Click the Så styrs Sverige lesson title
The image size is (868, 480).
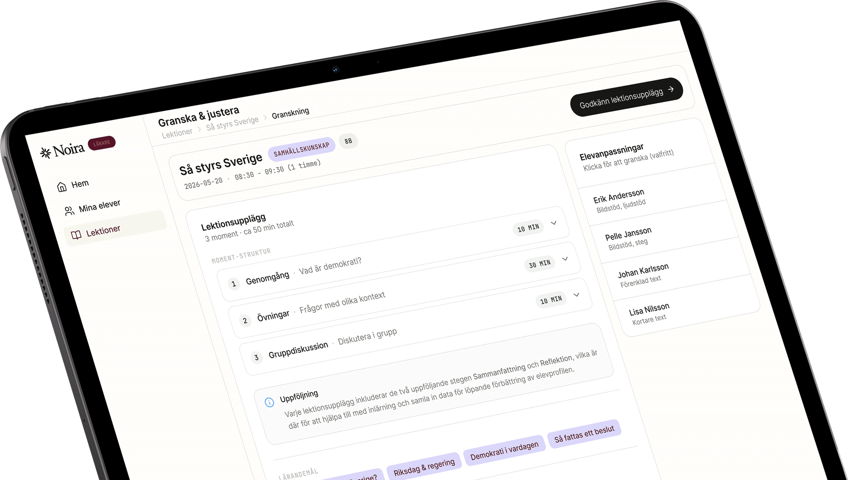(x=221, y=164)
